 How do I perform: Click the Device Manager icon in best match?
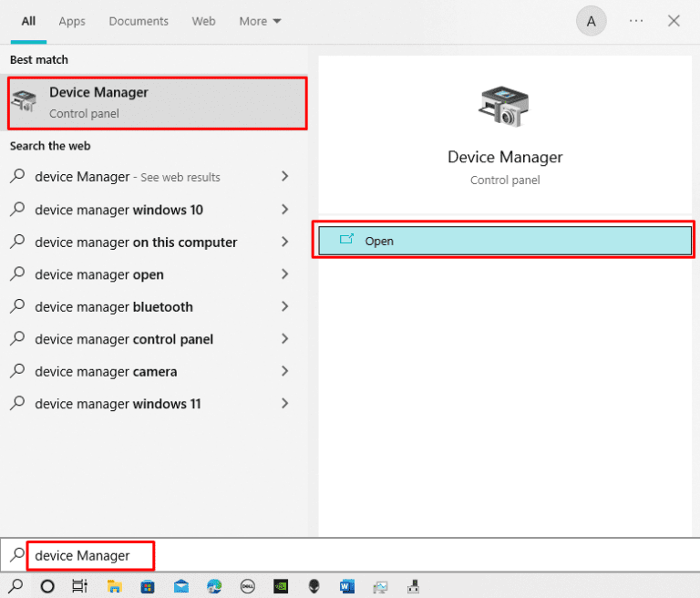tap(24, 100)
